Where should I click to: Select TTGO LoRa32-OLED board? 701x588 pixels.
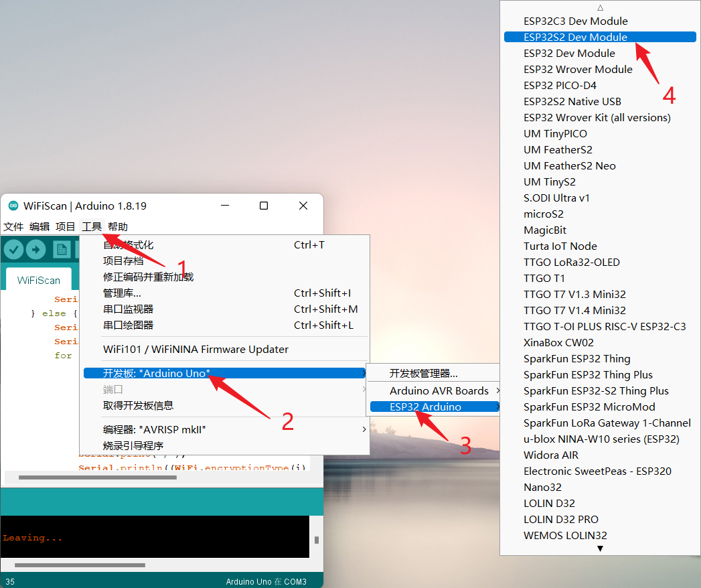(x=600, y=263)
